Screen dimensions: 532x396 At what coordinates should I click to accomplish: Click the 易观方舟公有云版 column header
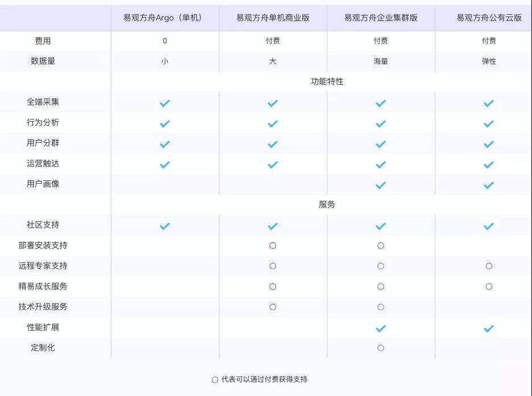tap(489, 18)
